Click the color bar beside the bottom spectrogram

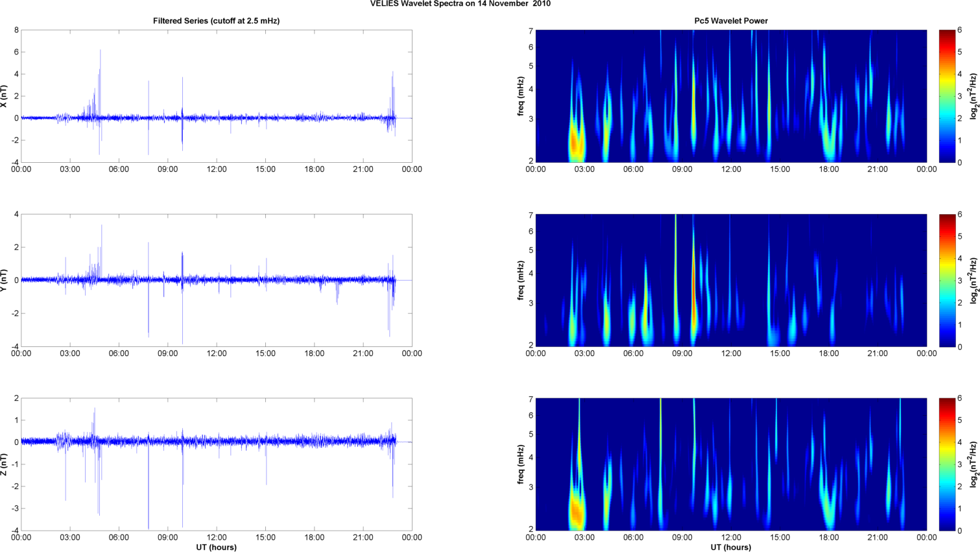coord(947,464)
